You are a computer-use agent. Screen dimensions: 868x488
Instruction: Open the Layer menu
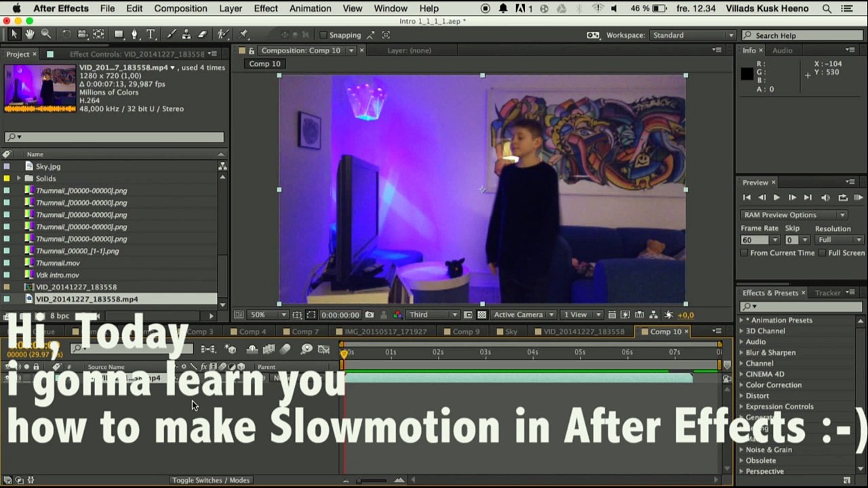click(231, 8)
